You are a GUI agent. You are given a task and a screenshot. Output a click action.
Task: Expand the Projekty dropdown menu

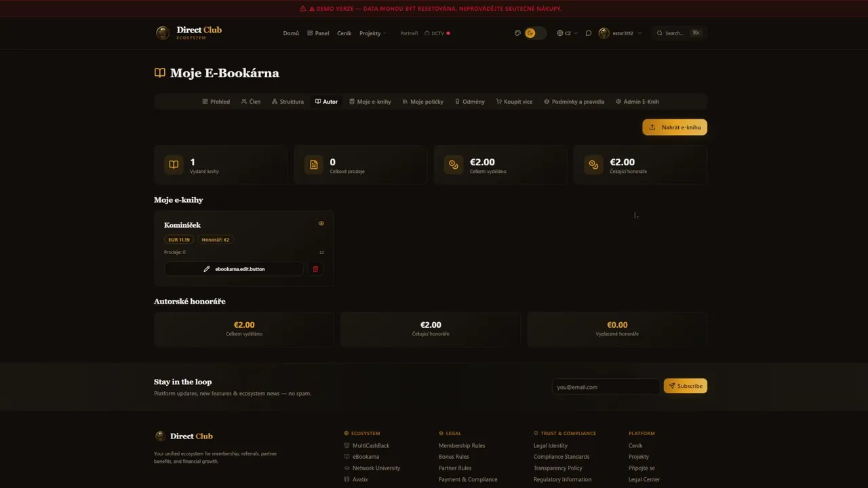[x=372, y=33]
